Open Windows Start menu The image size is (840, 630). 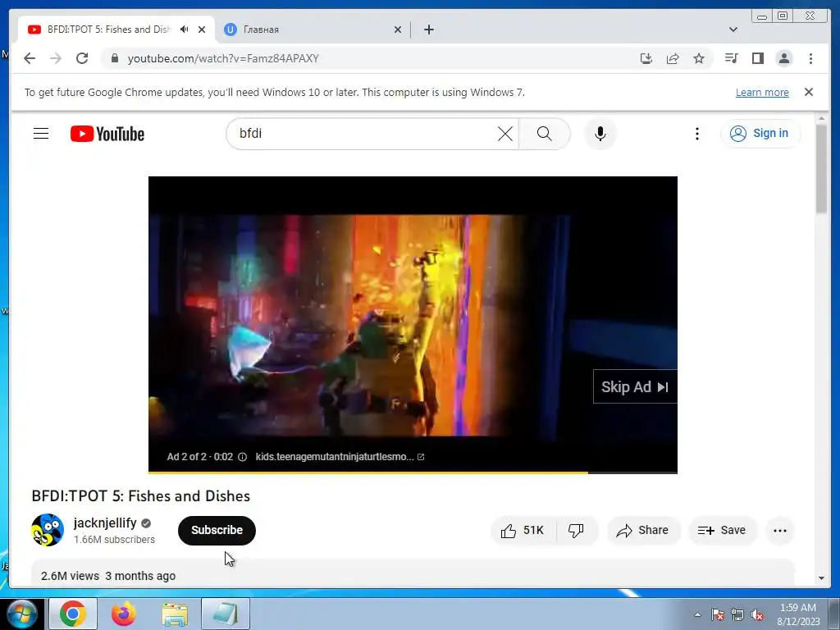[x=21, y=614]
